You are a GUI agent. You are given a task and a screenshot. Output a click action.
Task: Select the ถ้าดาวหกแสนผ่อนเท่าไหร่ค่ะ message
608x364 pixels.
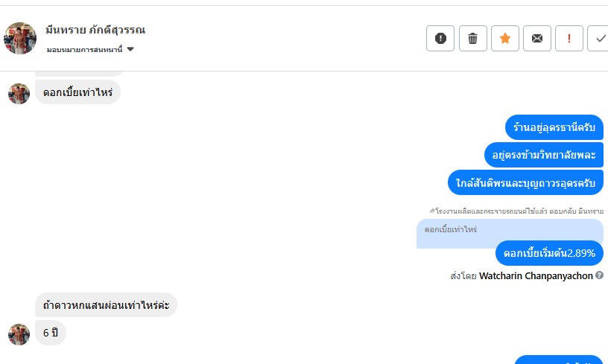pyautogui.click(x=106, y=305)
